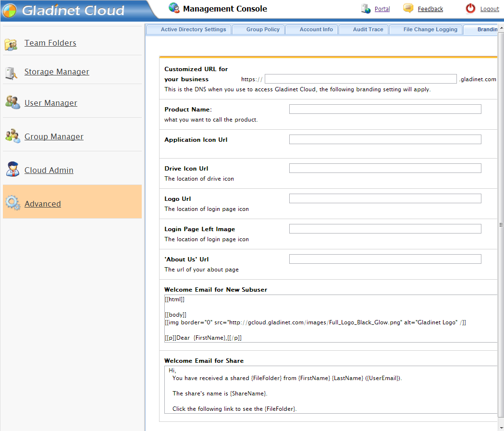Click the Login Page Left Image field
Image resolution: width=504 pixels, height=431 pixels.
[385, 229]
